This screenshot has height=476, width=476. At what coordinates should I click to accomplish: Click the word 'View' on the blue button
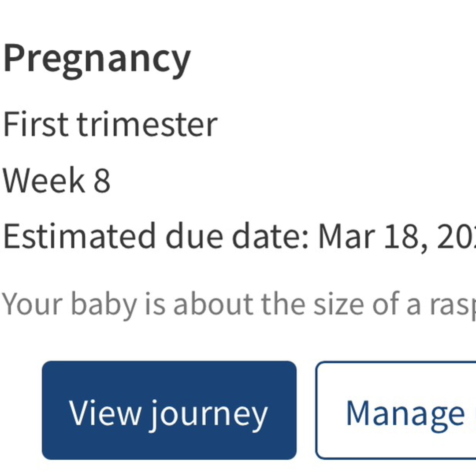tap(105, 413)
